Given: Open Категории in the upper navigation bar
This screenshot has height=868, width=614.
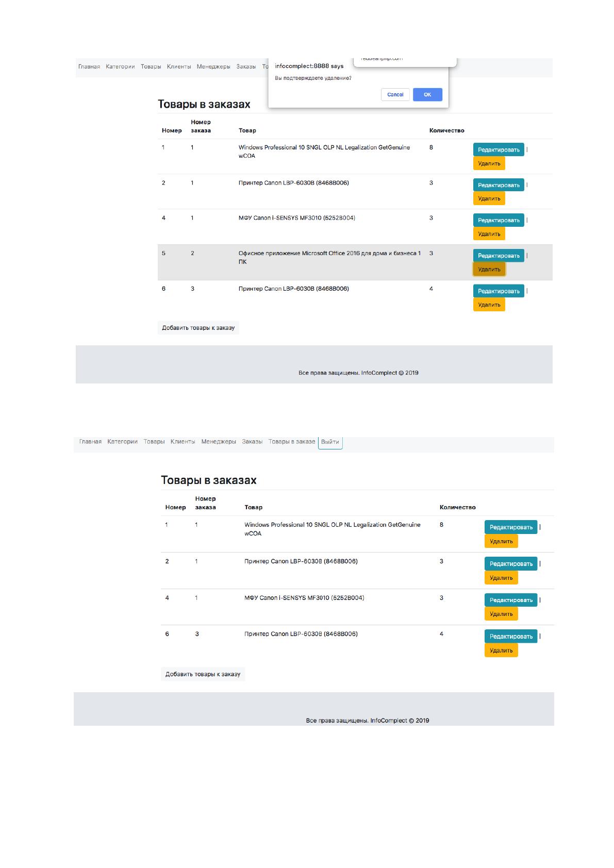Looking at the screenshot, I should pos(120,66).
